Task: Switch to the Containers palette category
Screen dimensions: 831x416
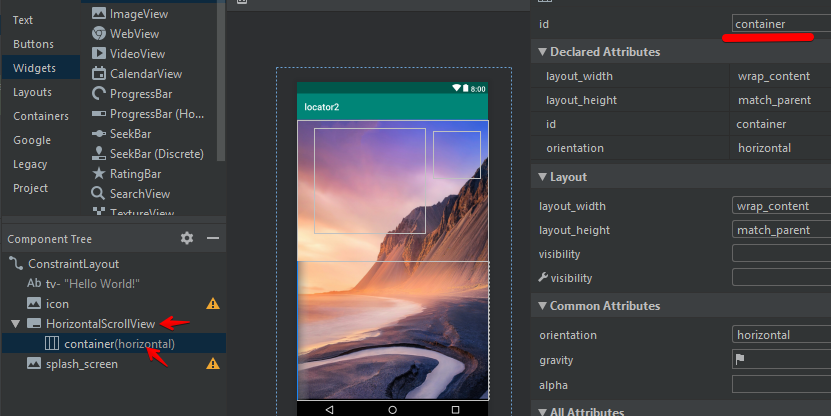Action: pos(41,116)
